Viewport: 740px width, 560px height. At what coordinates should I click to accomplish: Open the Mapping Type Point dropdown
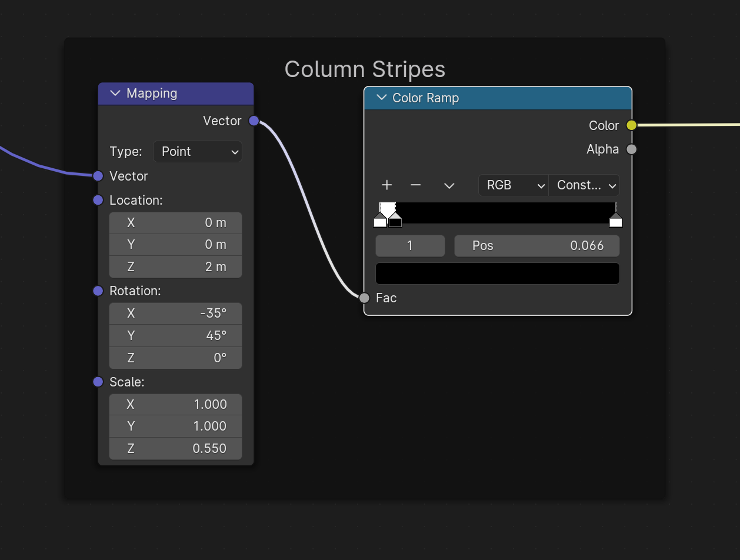coord(198,152)
